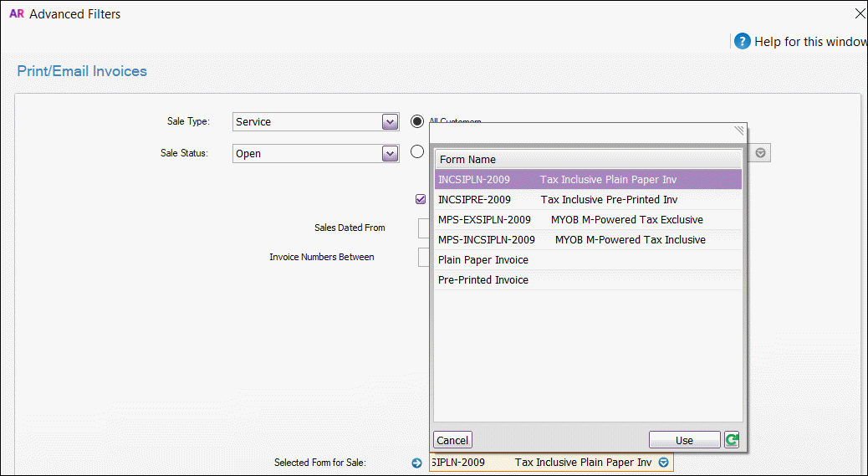Open the Sale Status dropdown

point(391,153)
